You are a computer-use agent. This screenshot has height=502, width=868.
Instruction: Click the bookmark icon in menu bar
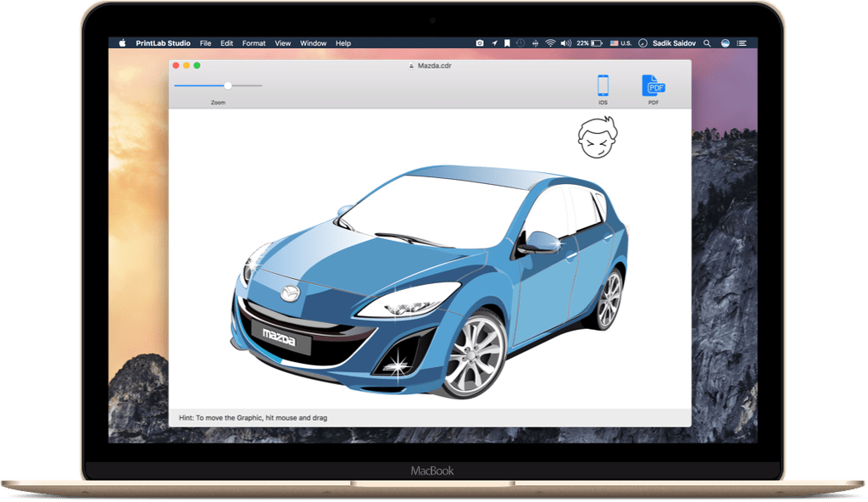point(507,43)
